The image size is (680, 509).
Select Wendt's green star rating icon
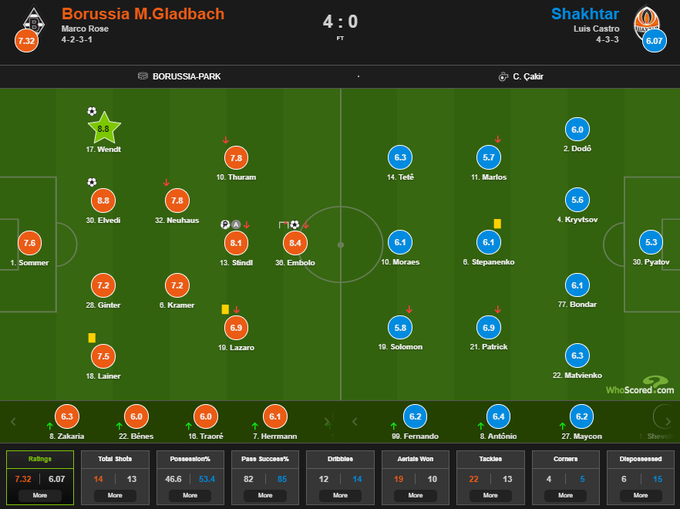[103, 128]
